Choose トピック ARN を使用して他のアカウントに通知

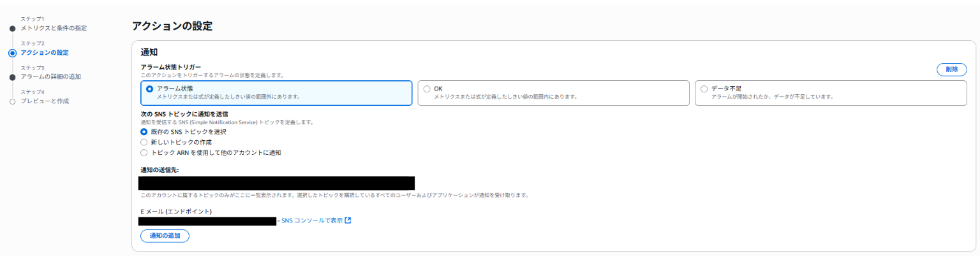click(144, 153)
